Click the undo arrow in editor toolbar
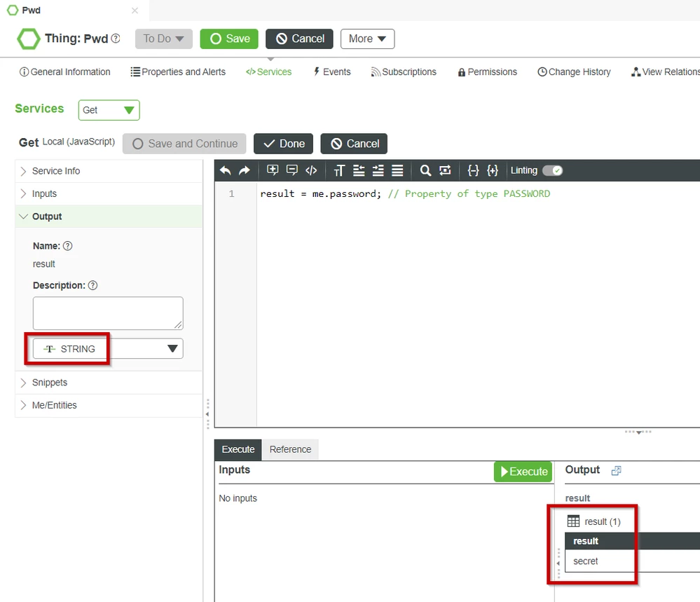Viewport: 700px width, 602px height. (226, 170)
